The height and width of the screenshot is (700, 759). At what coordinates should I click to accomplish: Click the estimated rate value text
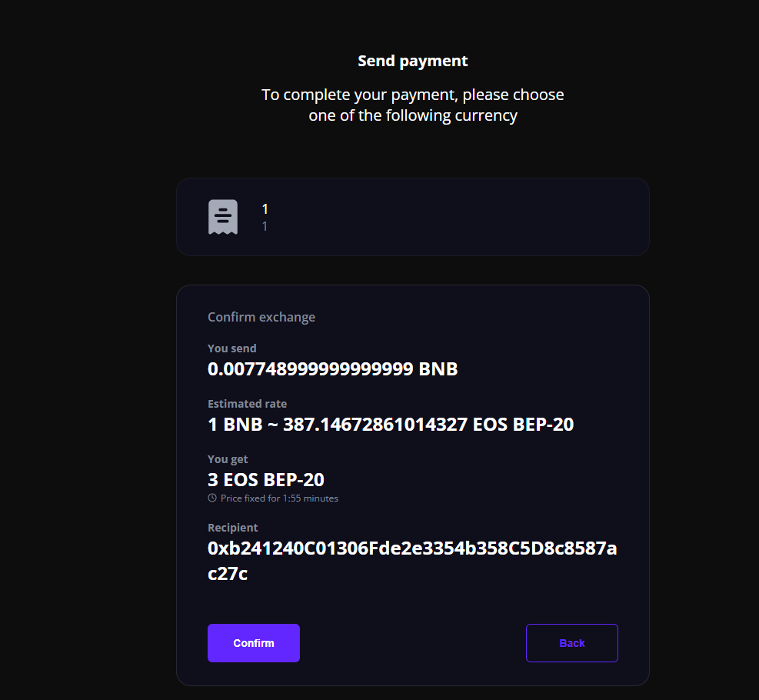[391, 425]
